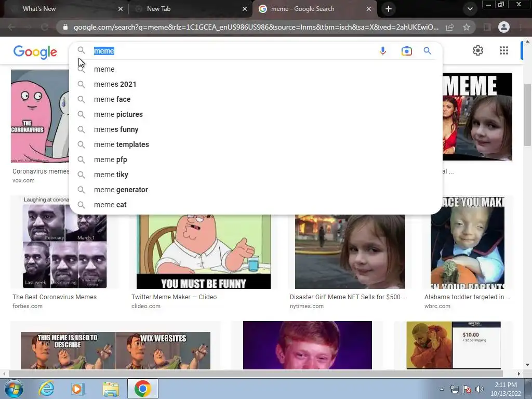The width and height of the screenshot is (532, 399).
Task: Open Windows Media Player from taskbar
Action: (78, 389)
